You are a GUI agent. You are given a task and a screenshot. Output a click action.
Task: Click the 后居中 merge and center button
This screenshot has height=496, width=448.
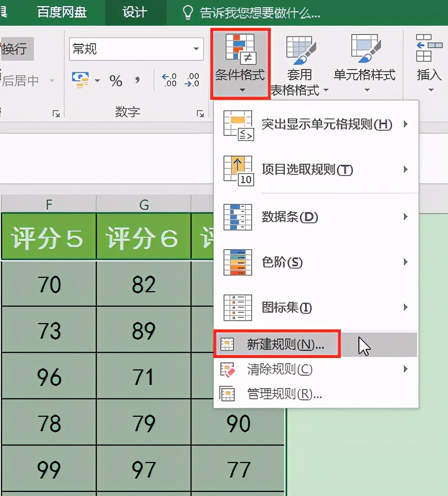point(20,81)
